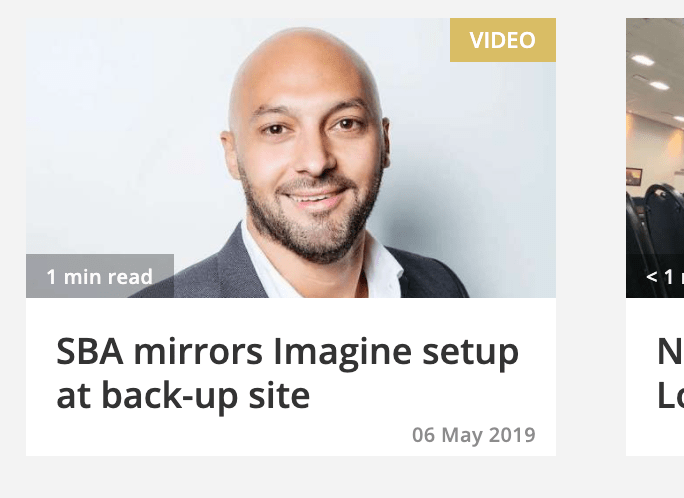Click the gold VIDEO badge
Viewport: 684px width, 498px height.
pyautogui.click(x=503, y=40)
